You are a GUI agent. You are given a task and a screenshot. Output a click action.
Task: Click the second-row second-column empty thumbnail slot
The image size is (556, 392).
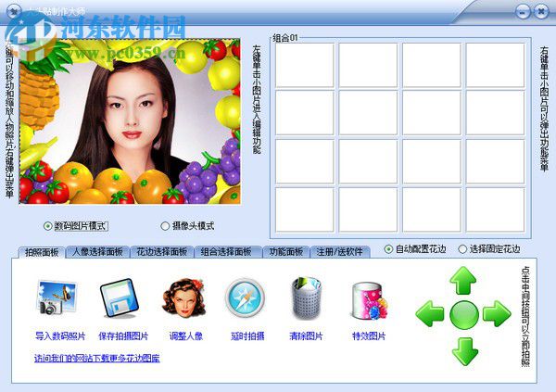click(368, 113)
